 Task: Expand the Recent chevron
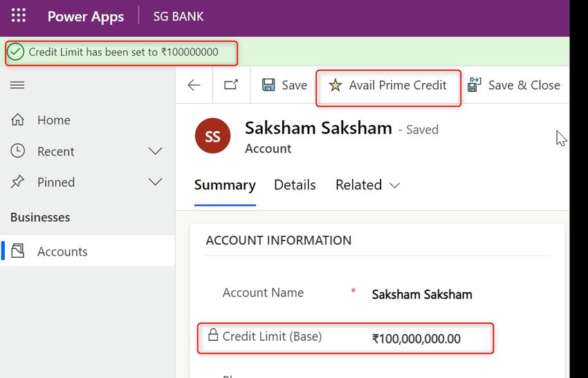[156, 151]
